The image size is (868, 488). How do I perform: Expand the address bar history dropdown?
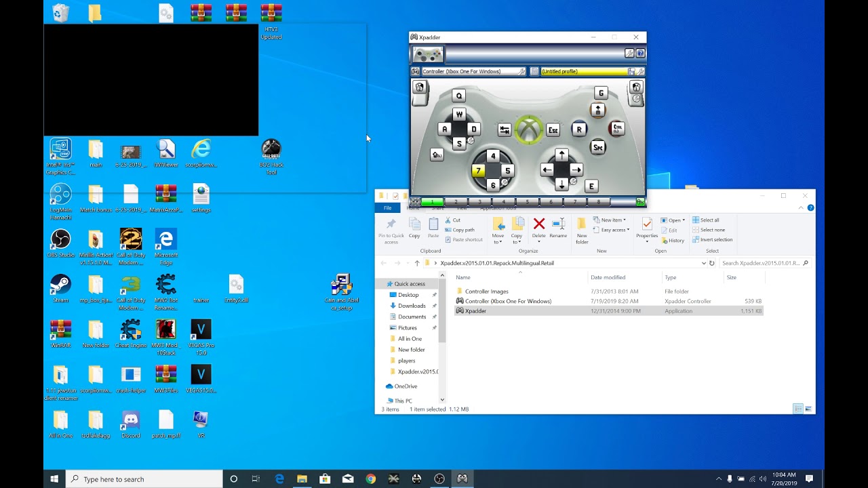(x=703, y=263)
